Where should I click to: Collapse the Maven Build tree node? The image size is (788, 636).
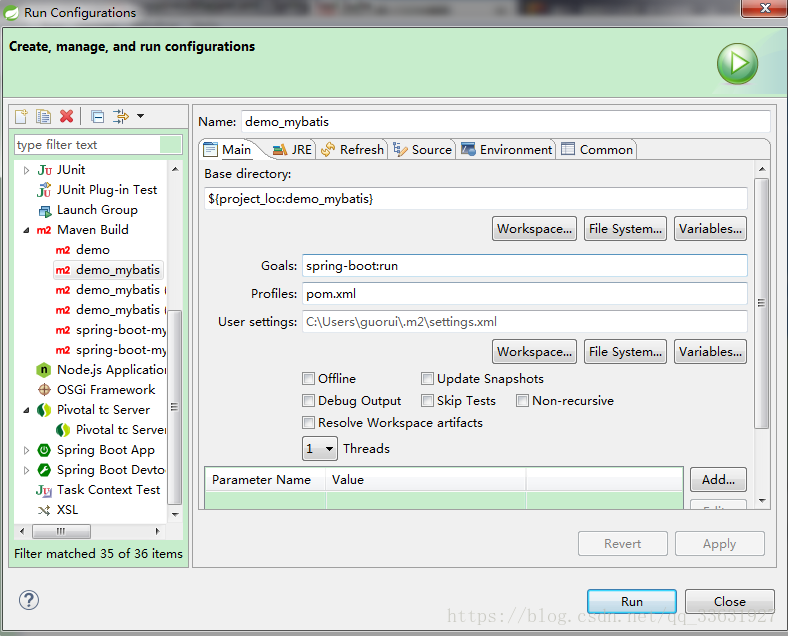(26, 230)
